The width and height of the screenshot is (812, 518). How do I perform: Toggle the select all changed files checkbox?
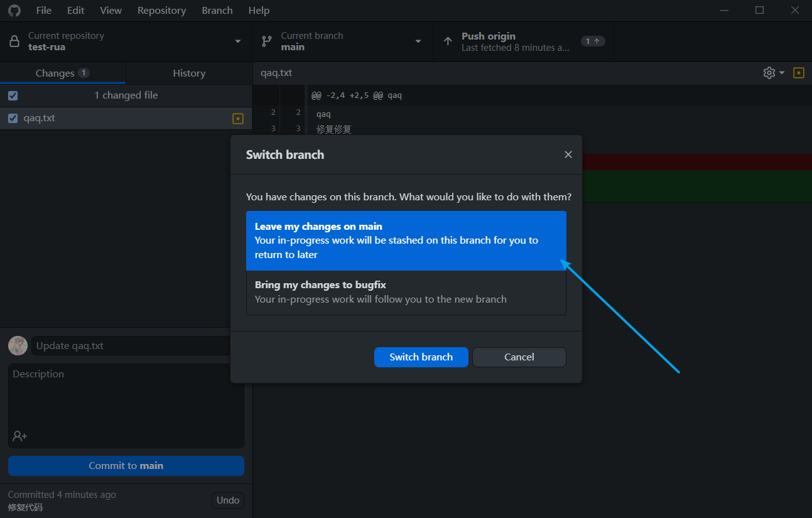click(13, 95)
